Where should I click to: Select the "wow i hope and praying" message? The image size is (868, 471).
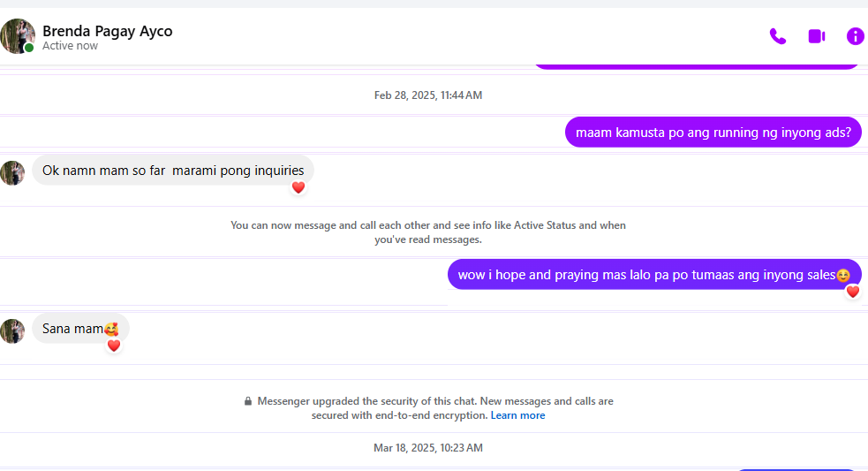pos(653,275)
